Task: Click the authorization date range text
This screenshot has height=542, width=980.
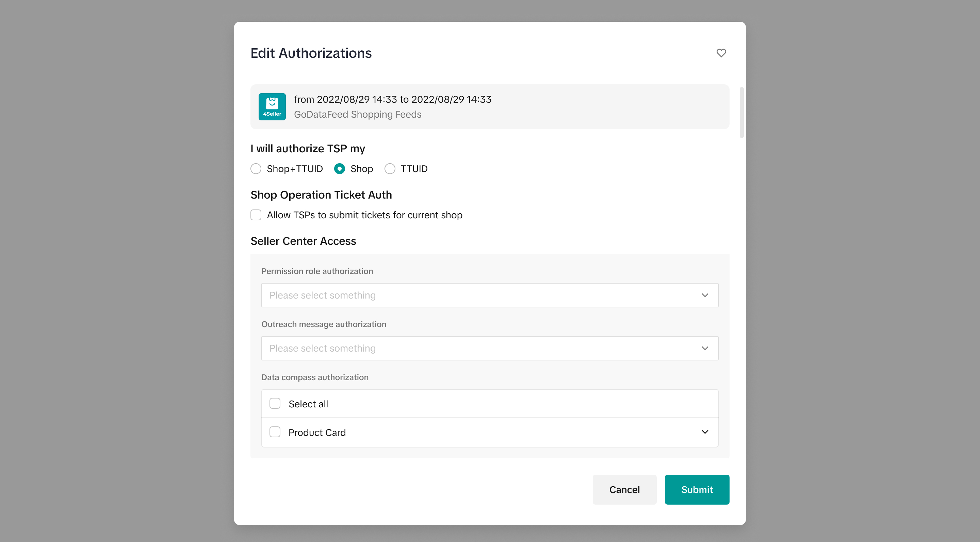Action: coord(393,99)
